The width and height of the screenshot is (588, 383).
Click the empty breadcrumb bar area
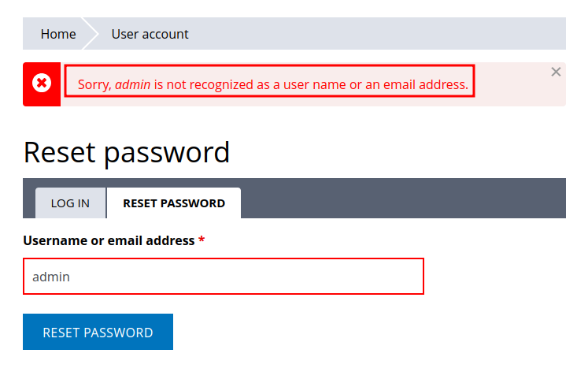click(378, 34)
